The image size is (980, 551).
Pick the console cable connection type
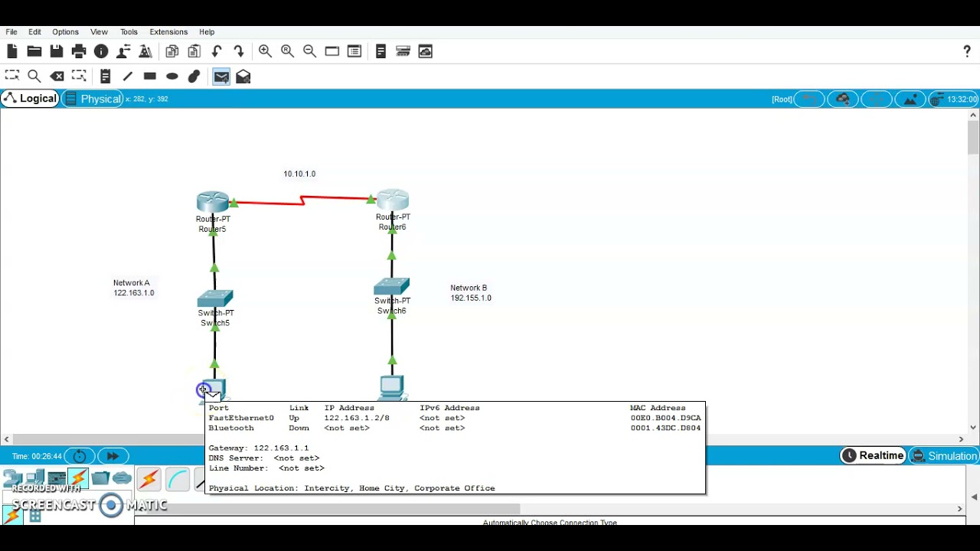coord(177,479)
